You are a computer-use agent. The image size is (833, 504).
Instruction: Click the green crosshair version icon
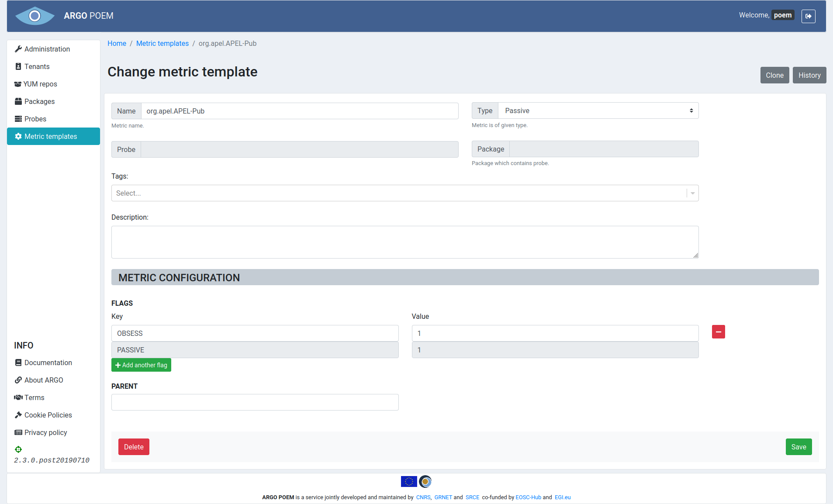tap(18, 449)
